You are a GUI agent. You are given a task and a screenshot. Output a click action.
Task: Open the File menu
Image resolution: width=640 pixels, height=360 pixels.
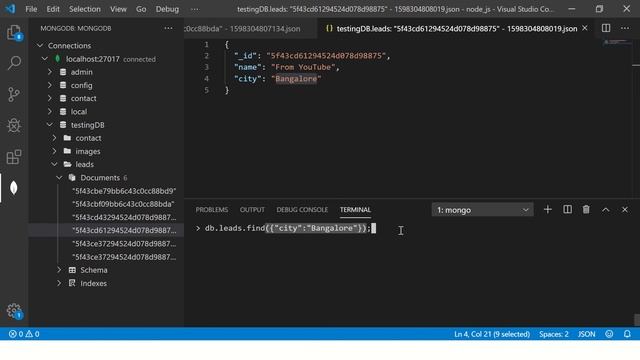pos(31,9)
